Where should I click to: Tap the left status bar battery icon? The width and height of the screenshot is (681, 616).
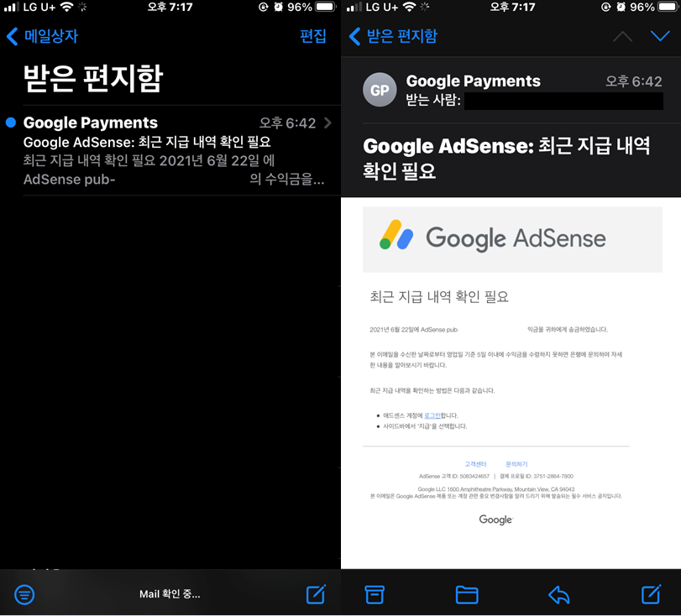(x=326, y=7)
